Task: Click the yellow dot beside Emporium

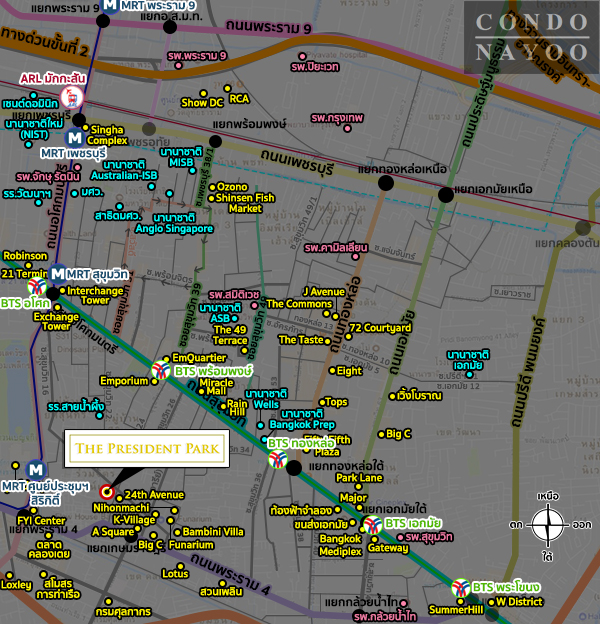Action: click(x=154, y=381)
